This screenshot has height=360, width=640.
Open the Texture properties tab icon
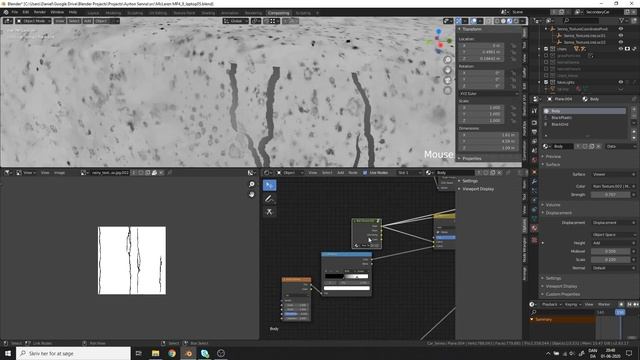[534, 240]
